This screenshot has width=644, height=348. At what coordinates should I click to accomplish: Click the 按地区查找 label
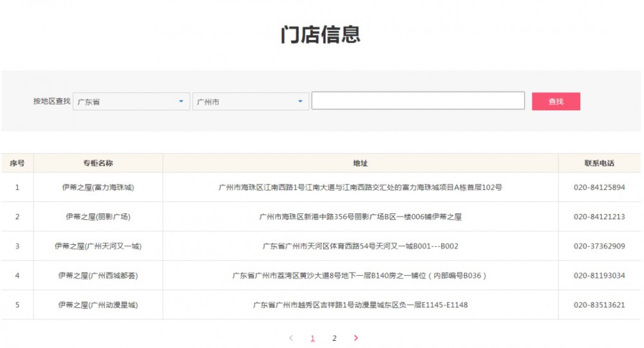pyautogui.click(x=52, y=101)
